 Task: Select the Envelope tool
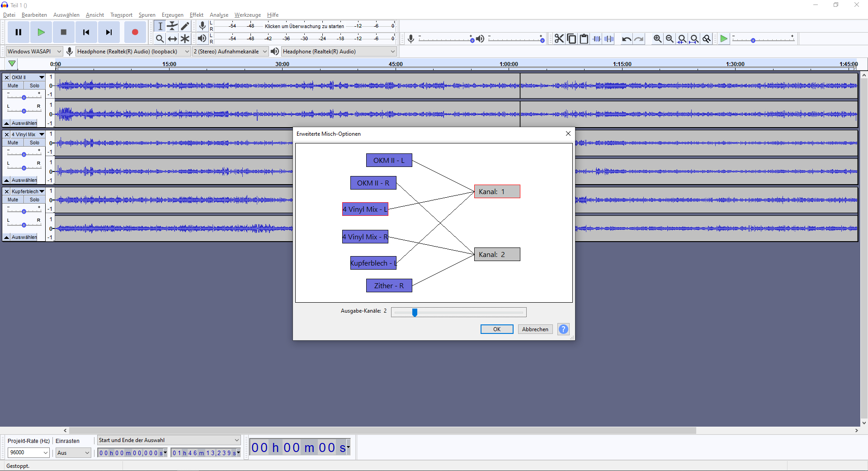[x=172, y=26]
